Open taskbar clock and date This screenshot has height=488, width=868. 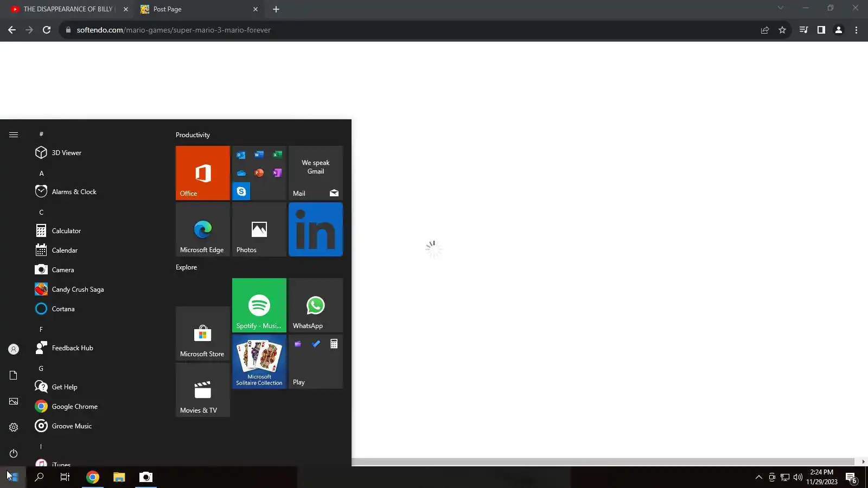coord(822,477)
